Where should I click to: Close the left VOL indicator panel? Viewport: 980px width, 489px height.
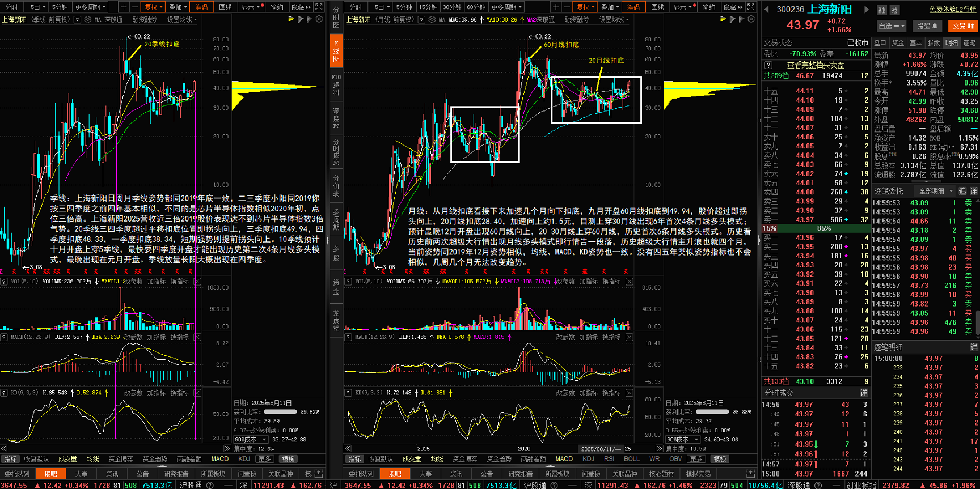pos(197,282)
